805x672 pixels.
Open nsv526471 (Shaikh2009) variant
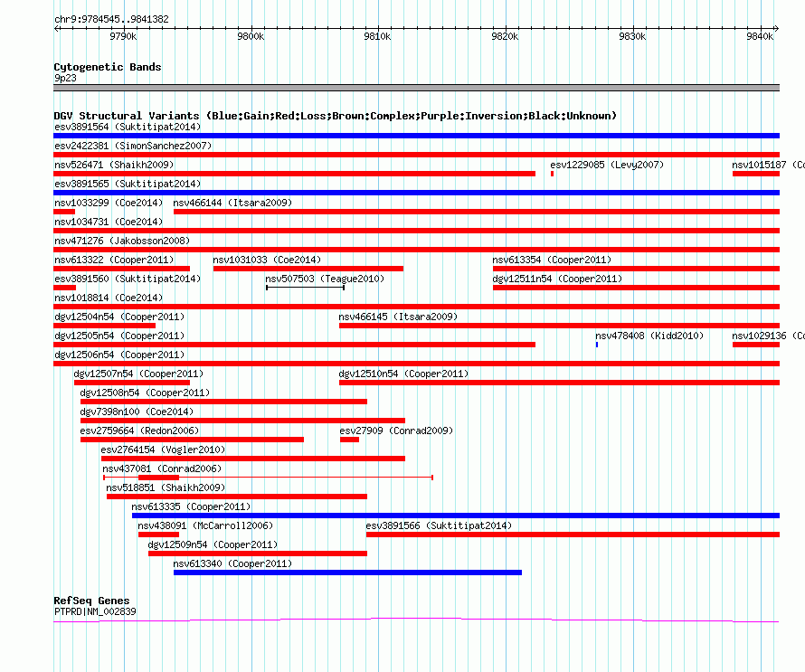[x=114, y=165]
